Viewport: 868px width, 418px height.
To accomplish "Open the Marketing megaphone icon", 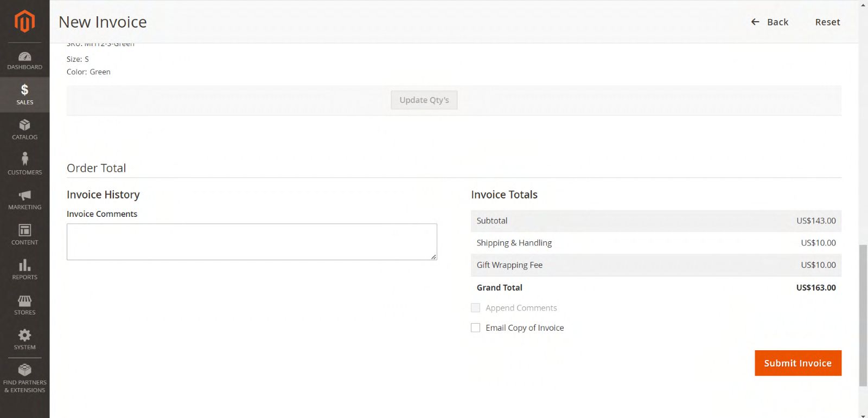I will [24, 195].
